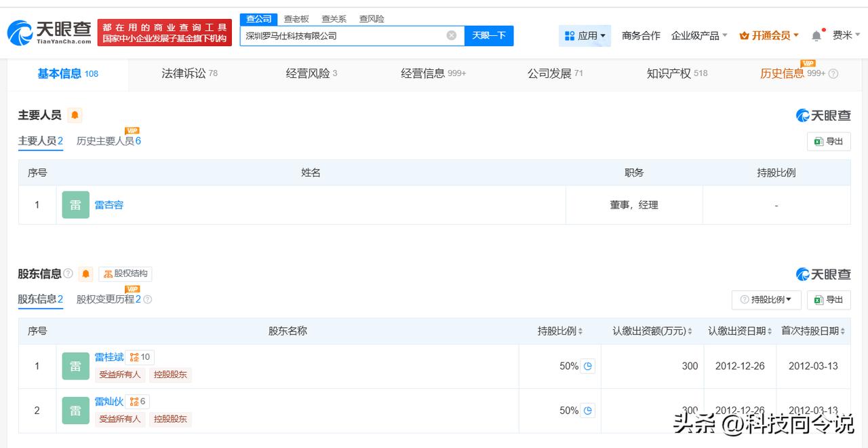The height and width of the screenshot is (448, 868).
Task: Click 控股股东 tag under 雷桂斌
Action: pos(171,375)
